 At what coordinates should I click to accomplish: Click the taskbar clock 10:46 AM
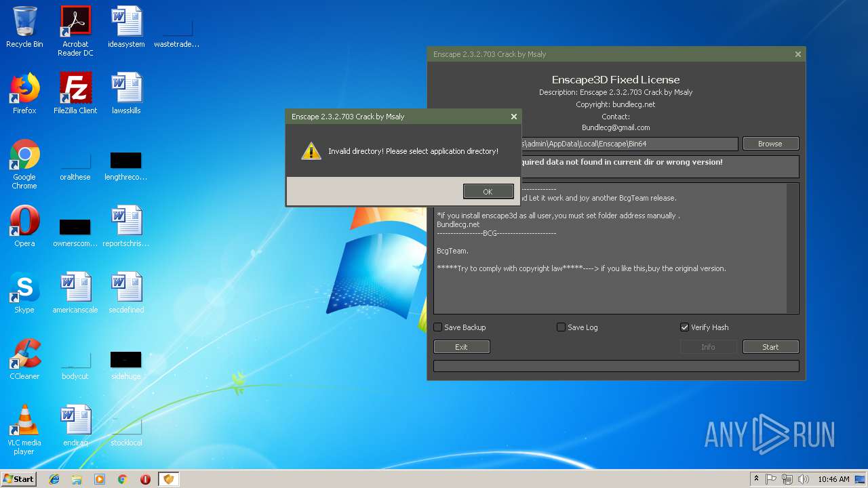[833, 479]
